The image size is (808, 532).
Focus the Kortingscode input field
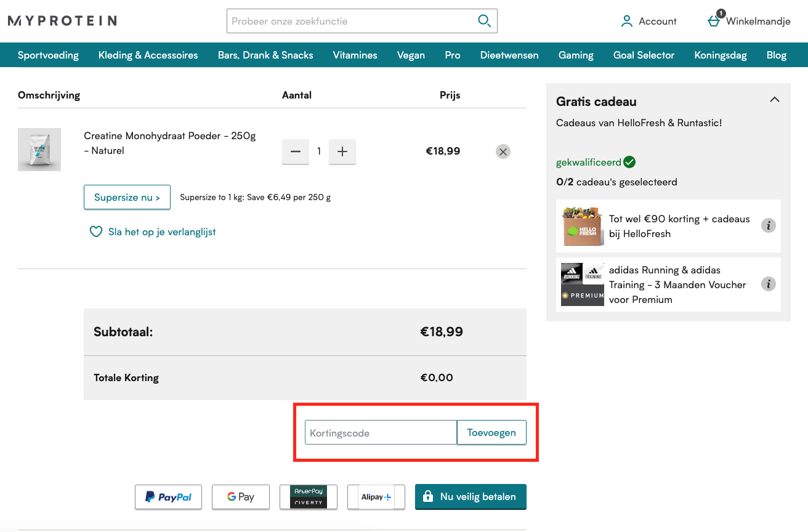click(x=381, y=432)
